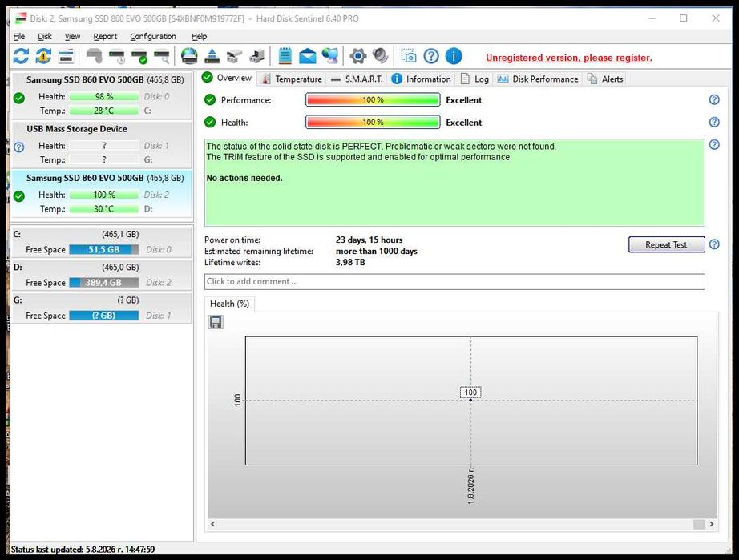Click the graph scroll left arrow
The image size is (739, 560).
213,524
